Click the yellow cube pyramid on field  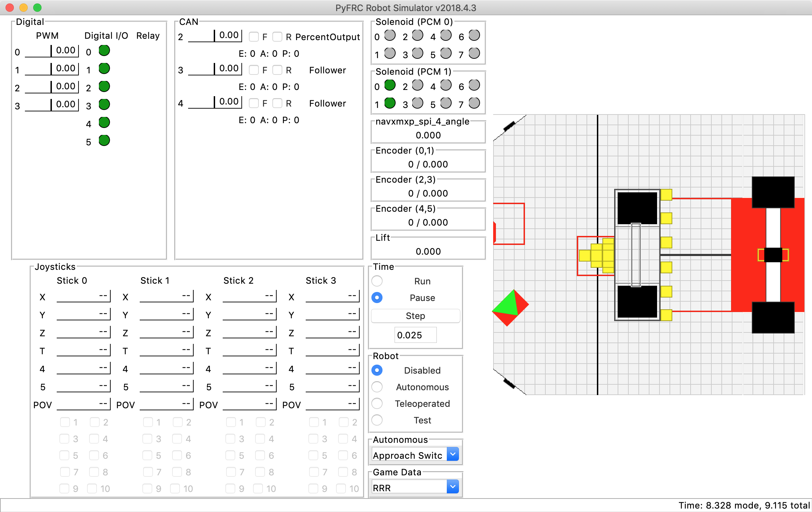coord(597,256)
